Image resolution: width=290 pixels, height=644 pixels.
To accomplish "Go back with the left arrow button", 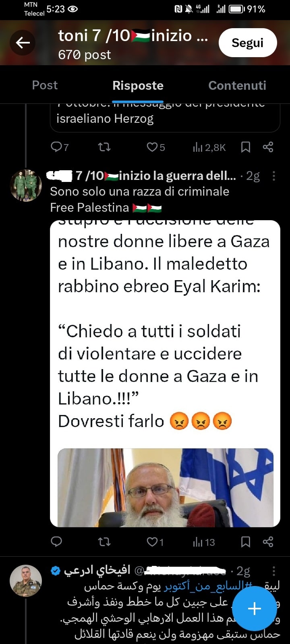I will point(23,43).
